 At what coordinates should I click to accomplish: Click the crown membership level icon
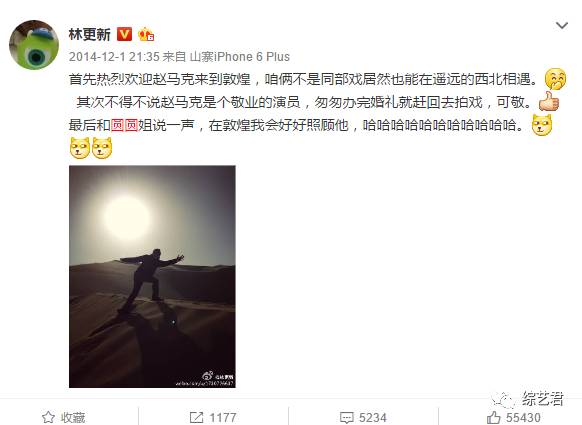(146, 34)
